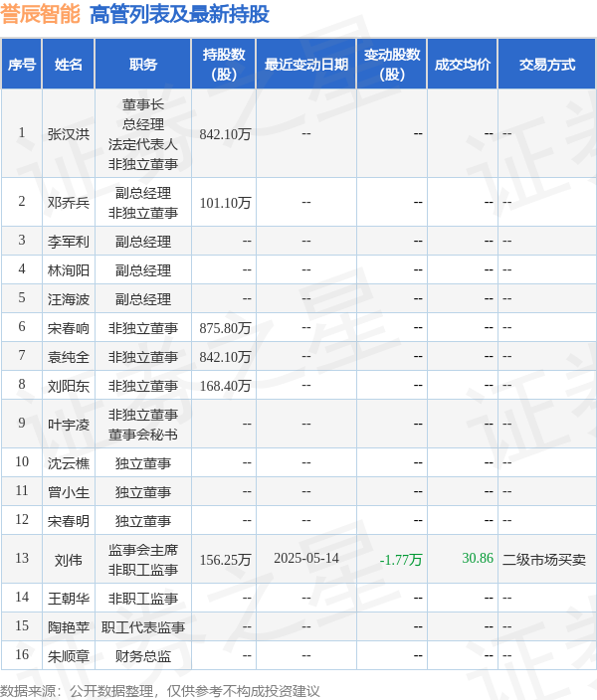The width and height of the screenshot is (597, 700).
Task: Click the name 宋春明
Action: point(69,521)
